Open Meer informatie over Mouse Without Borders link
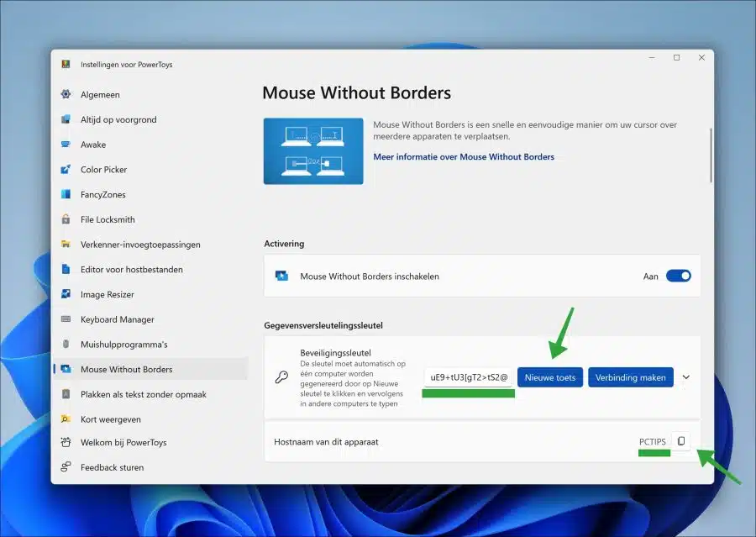 (x=464, y=157)
